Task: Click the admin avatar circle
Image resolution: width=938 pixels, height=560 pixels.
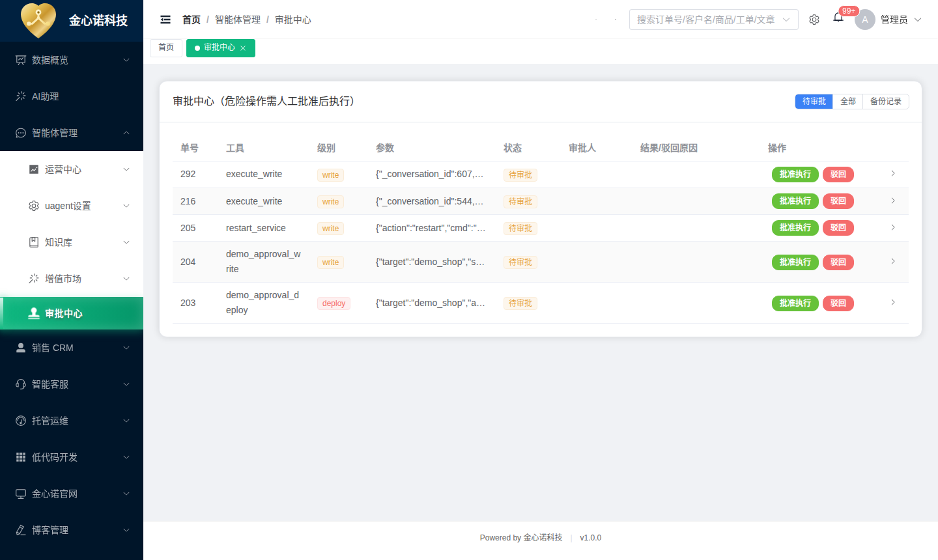Action: click(x=865, y=20)
